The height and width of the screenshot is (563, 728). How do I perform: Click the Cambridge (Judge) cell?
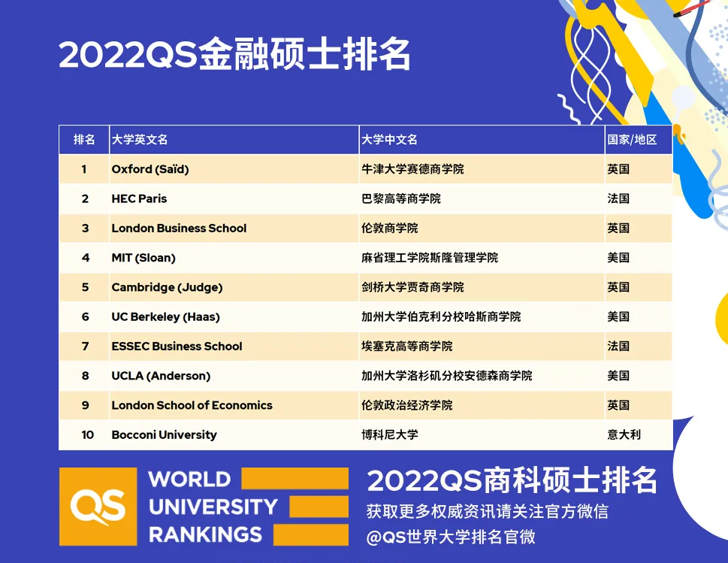pyautogui.click(x=234, y=287)
